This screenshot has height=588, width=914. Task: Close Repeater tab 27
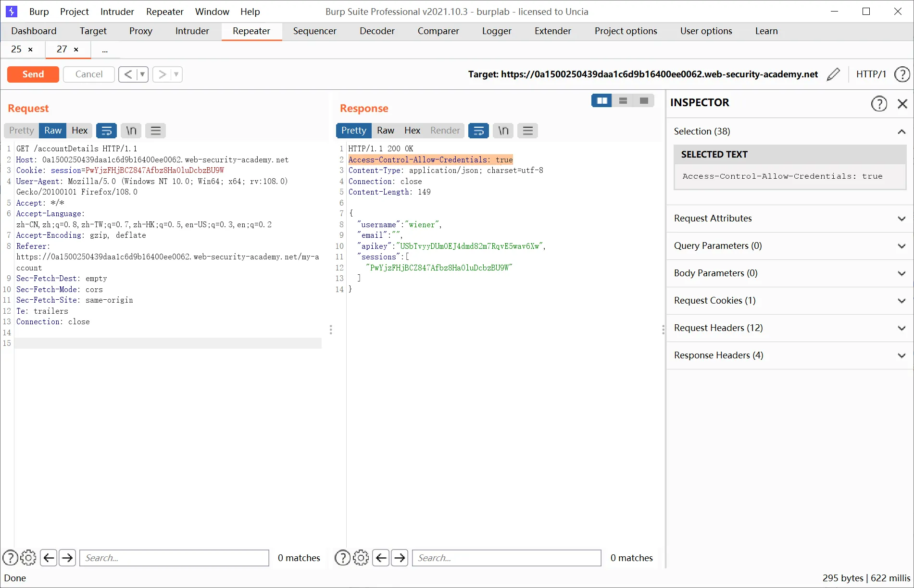coord(76,49)
